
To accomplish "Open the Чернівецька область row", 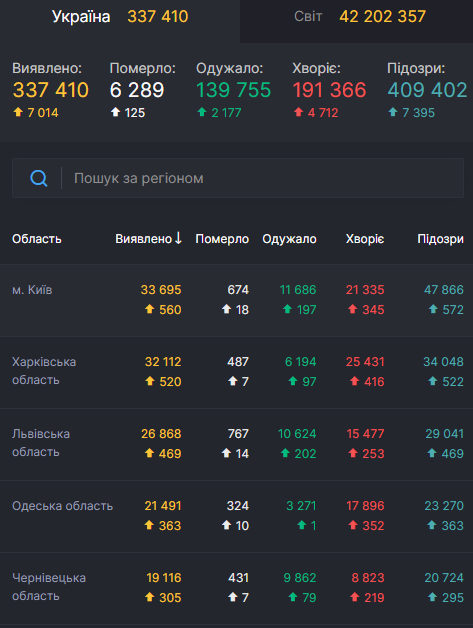I will coord(236,588).
